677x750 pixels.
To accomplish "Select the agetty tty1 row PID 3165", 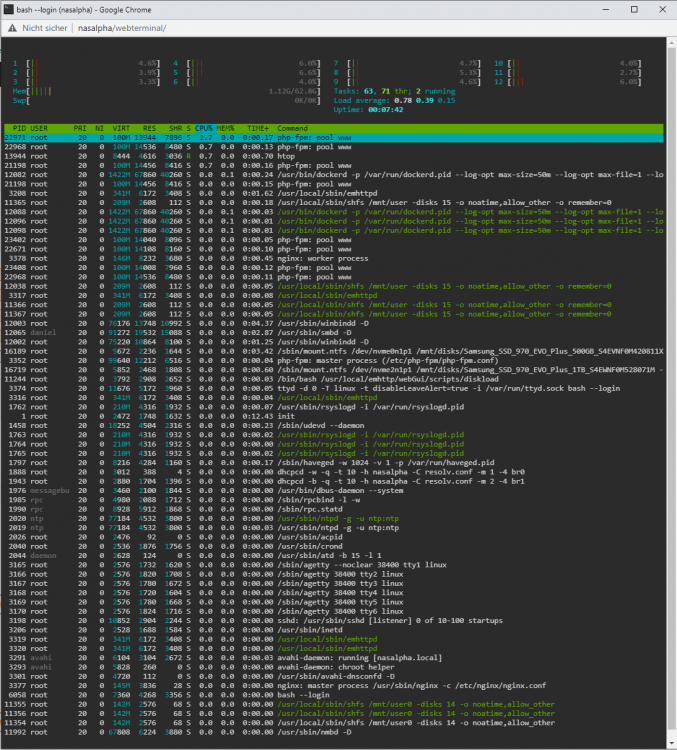I will pyautogui.click(x=333, y=565).
